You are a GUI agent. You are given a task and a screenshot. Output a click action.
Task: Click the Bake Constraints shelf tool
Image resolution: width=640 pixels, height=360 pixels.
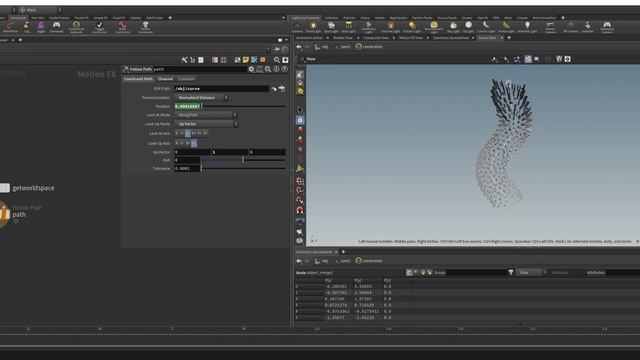coord(145,27)
